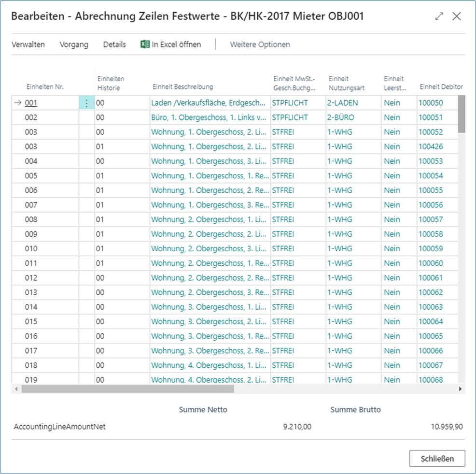Open the Vorgang menu

click(x=74, y=44)
